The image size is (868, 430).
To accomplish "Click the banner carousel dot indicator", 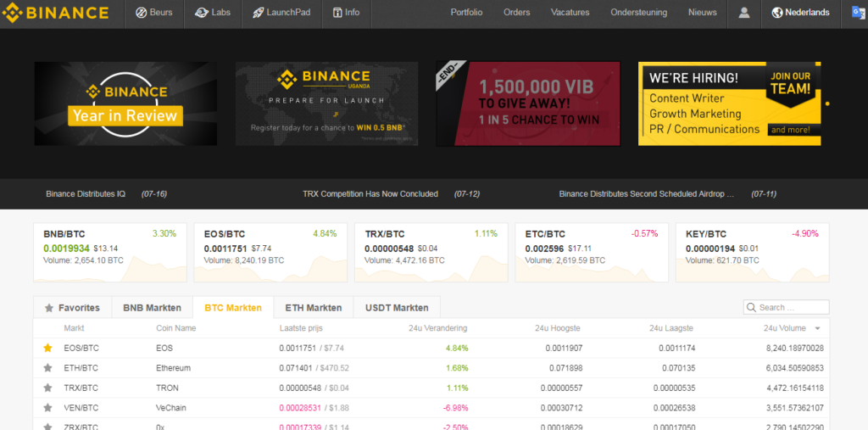I will click(x=827, y=103).
